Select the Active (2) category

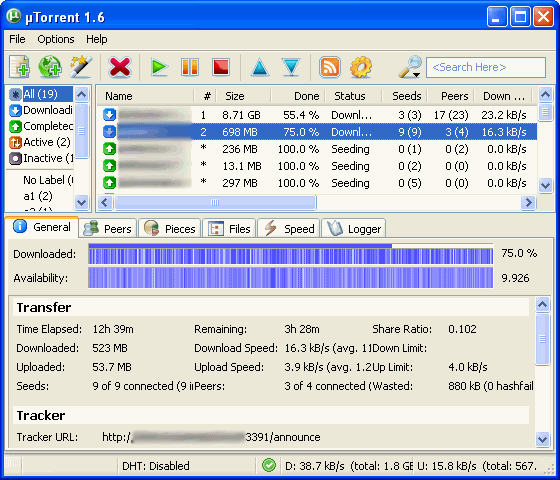40,142
